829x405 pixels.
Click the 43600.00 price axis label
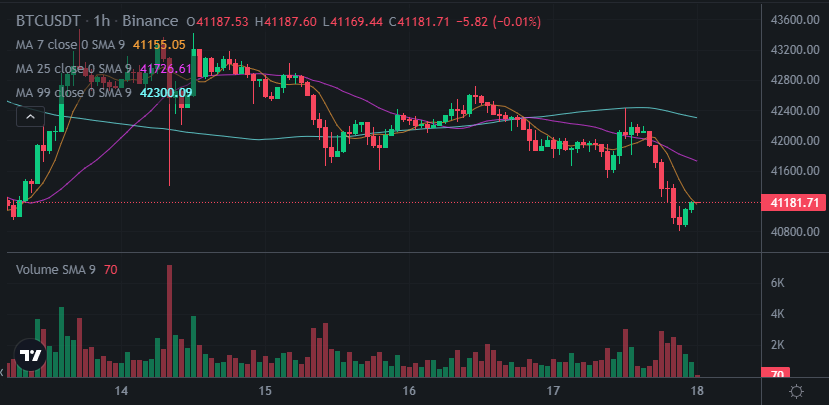[795, 20]
